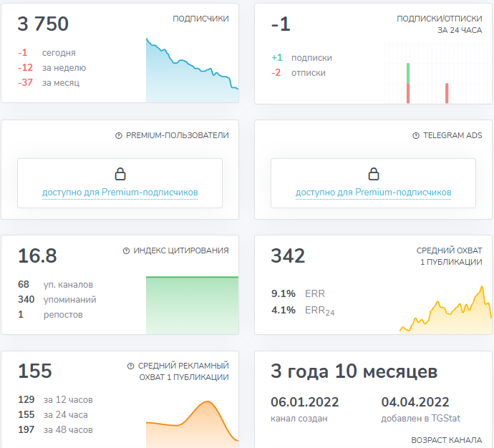Click the help icon beside PREMIUM-ПОЛЬЗОВАТЕЛИ

118,136
